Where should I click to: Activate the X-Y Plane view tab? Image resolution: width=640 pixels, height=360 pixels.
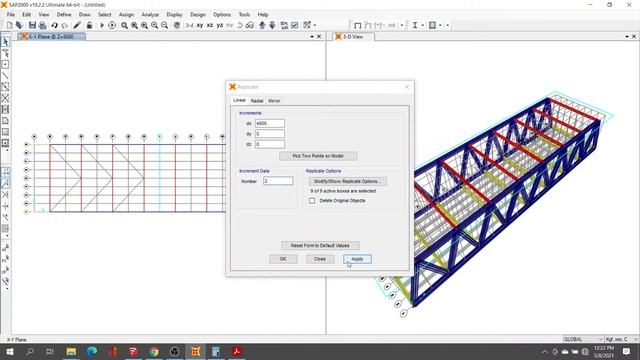click(51, 37)
